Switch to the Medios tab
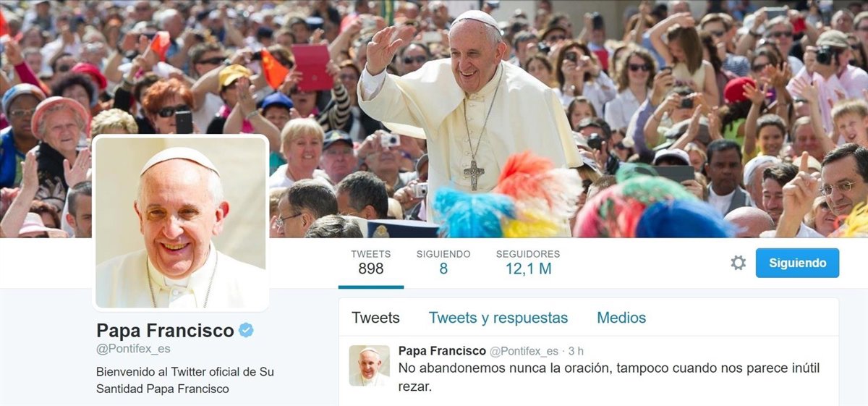 pos(621,318)
